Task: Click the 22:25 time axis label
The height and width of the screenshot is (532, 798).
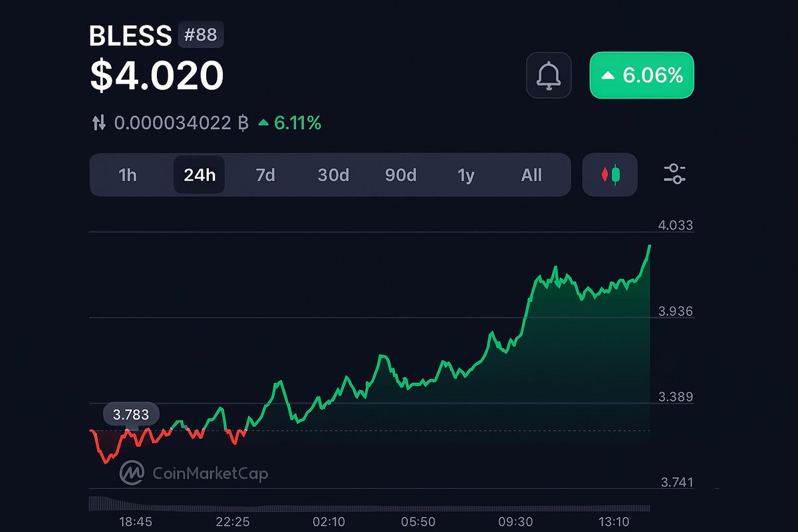Action: (x=233, y=522)
